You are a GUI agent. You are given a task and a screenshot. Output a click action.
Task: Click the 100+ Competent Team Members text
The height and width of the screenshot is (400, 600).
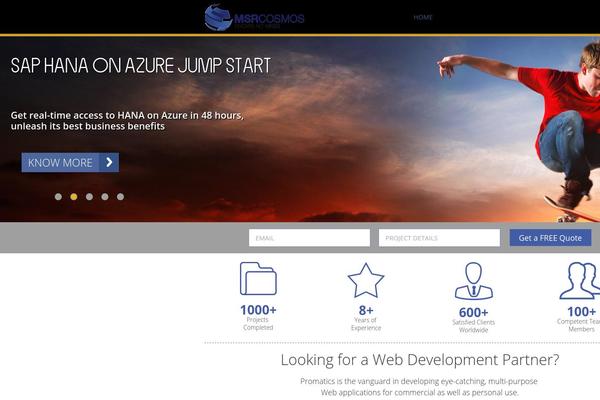581,318
